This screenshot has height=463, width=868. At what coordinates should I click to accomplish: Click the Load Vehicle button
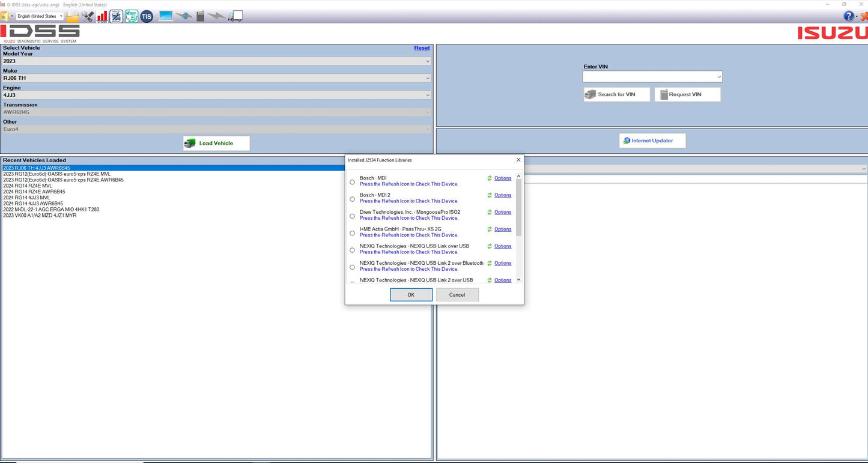(216, 143)
